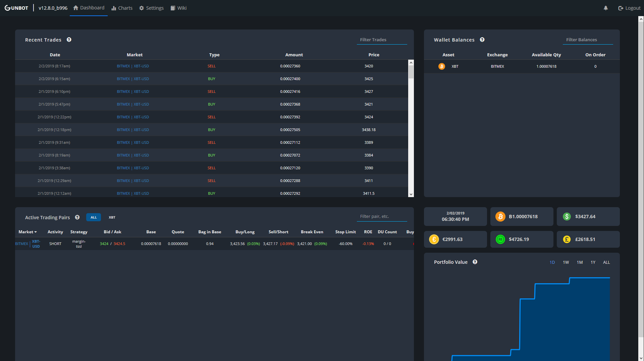Click amount 0.00027505 in Recent Trades
The image size is (644, 361).
click(290, 130)
